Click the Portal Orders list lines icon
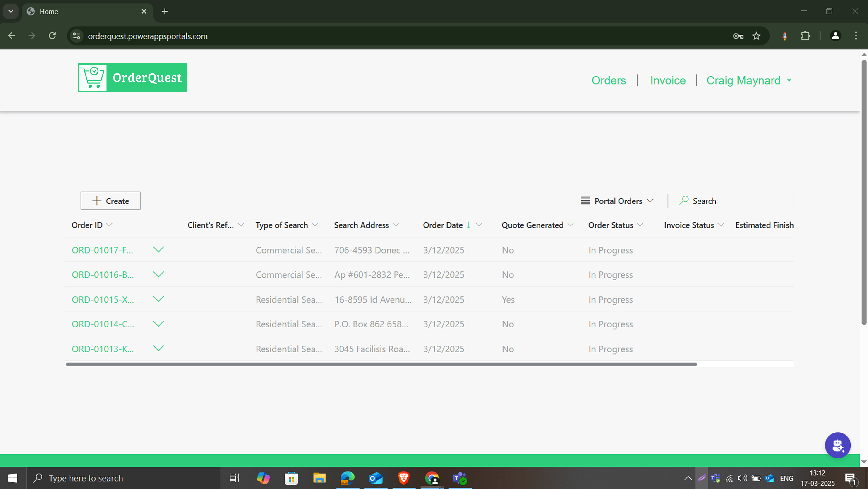The height and width of the screenshot is (489, 868). [x=585, y=201]
